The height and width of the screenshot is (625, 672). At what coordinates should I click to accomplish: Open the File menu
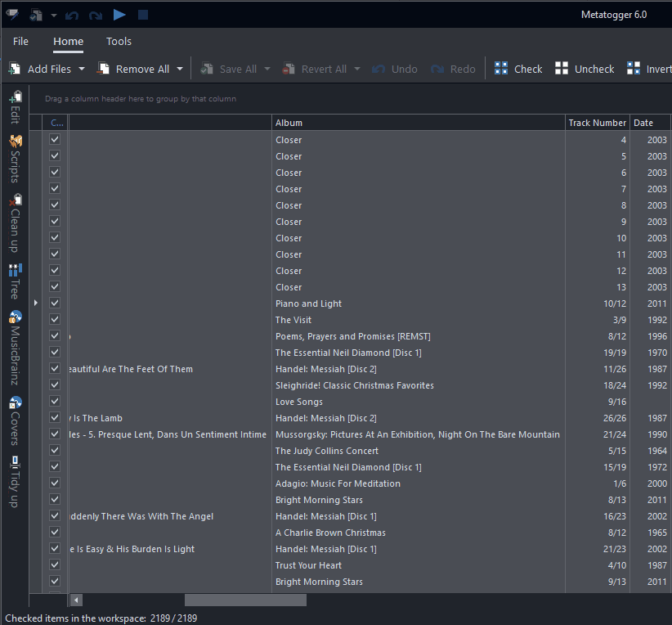(20, 41)
